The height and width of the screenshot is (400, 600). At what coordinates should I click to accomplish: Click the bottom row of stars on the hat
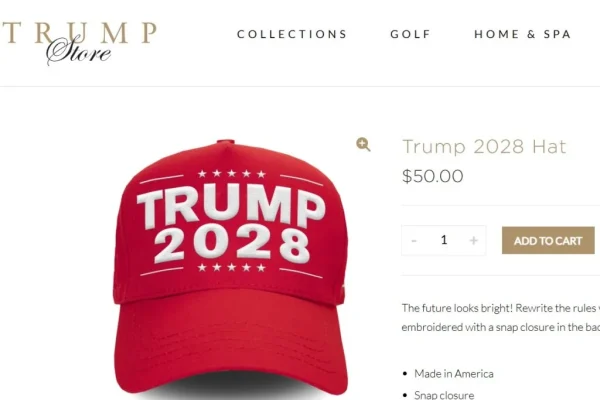coord(232,267)
